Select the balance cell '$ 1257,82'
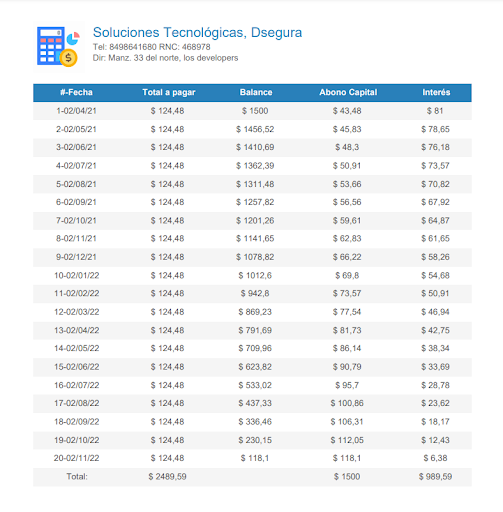The height and width of the screenshot is (512, 503). (x=255, y=202)
